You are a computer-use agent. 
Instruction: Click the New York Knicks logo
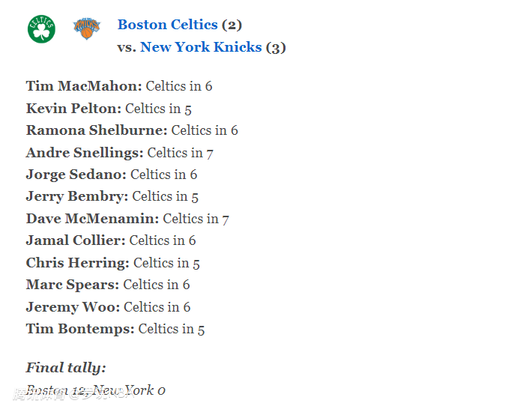pos(87,28)
